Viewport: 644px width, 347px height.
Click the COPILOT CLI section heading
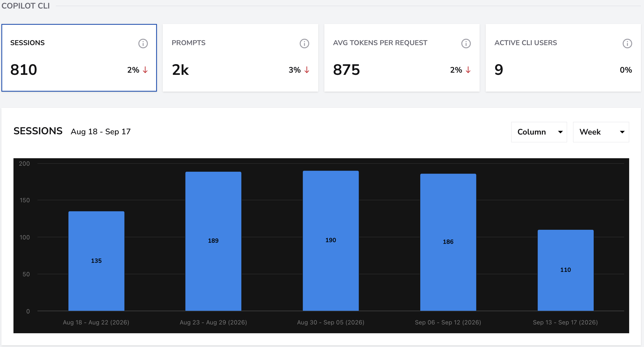point(26,6)
